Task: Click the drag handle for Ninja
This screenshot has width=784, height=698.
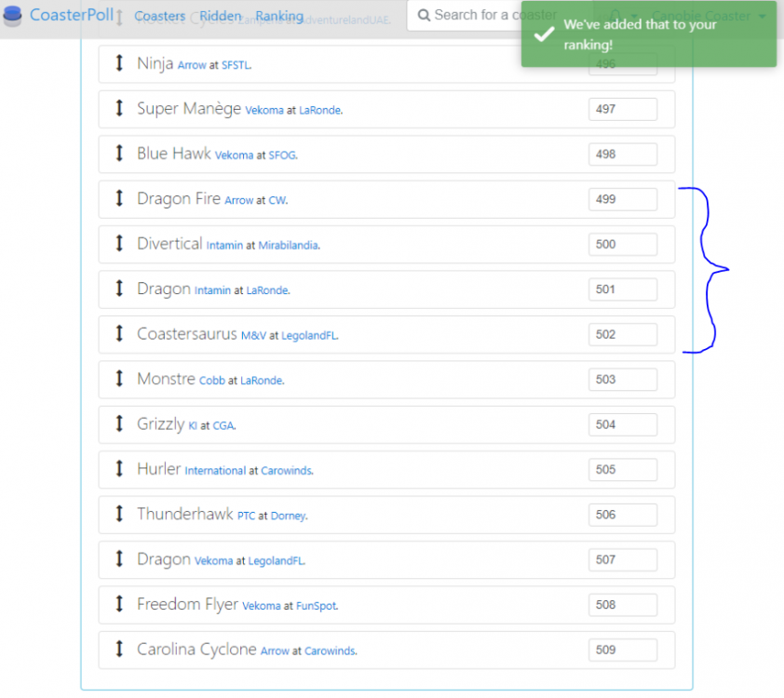Action: coord(119,64)
